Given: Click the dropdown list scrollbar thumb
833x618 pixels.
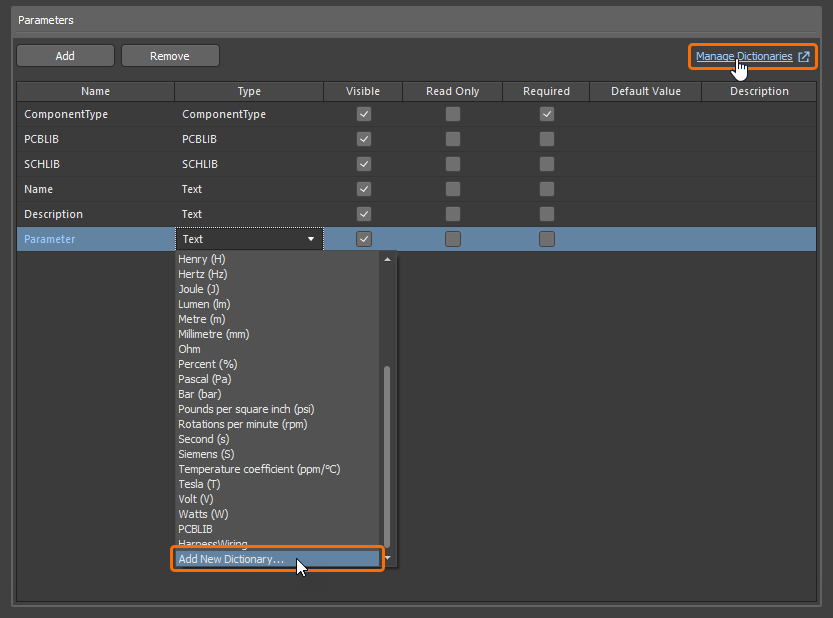Looking at the screenshot, I should [387, 456].
